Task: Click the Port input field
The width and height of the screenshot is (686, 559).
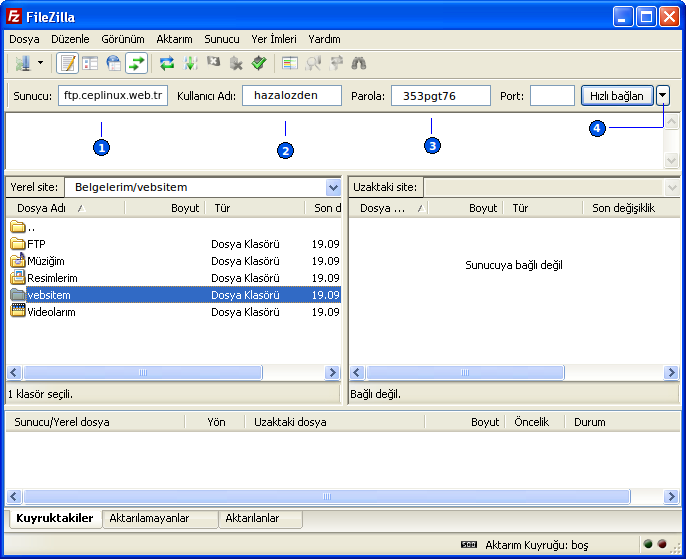Action: tap(552, 95)
